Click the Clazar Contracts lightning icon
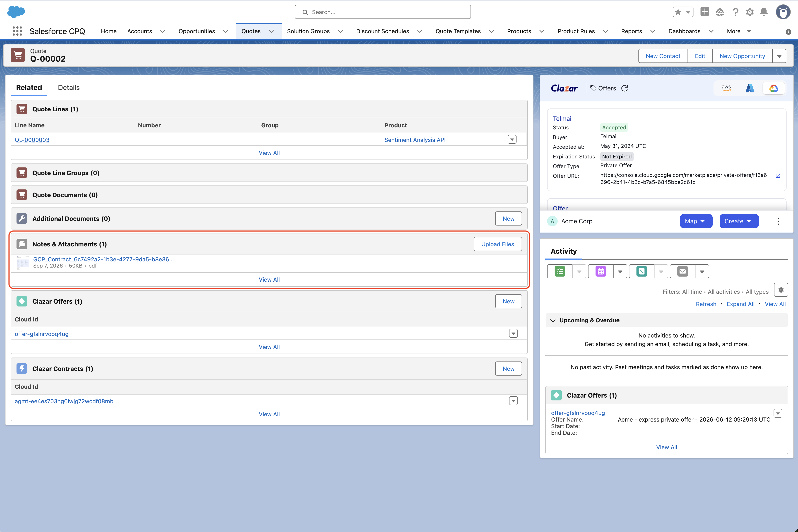Viewport: 798px width, 532px height. tap(22, 369)
